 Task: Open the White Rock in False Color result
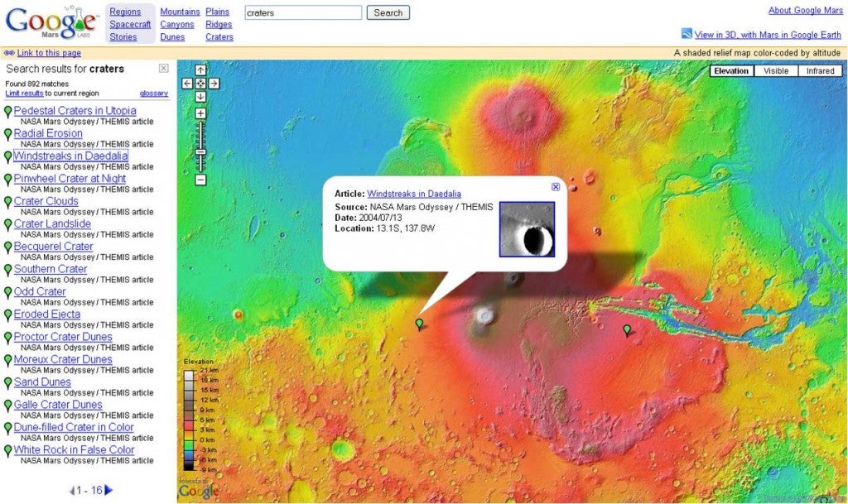(74, 449)
